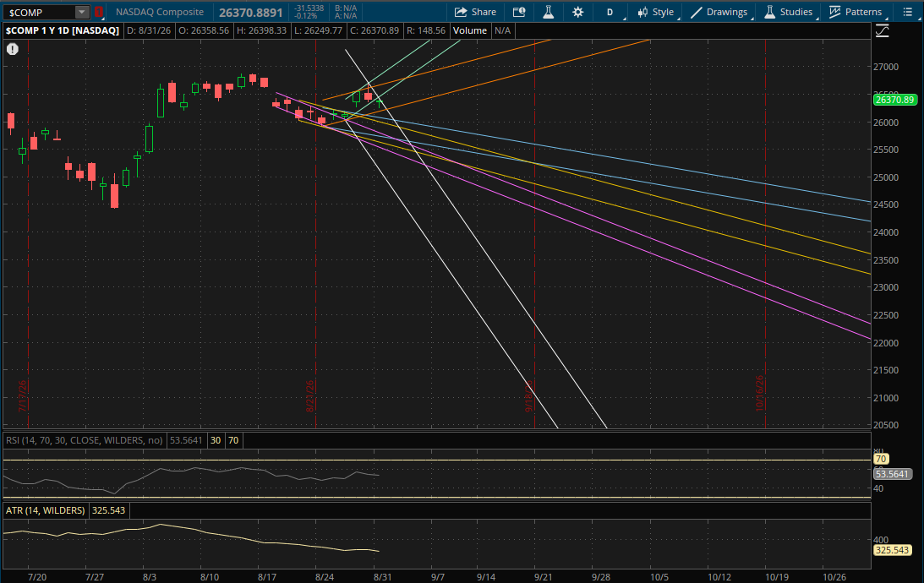Click the list menu icon at top right
This screenshot has height=583, width=924.
(x=907, y=12)
